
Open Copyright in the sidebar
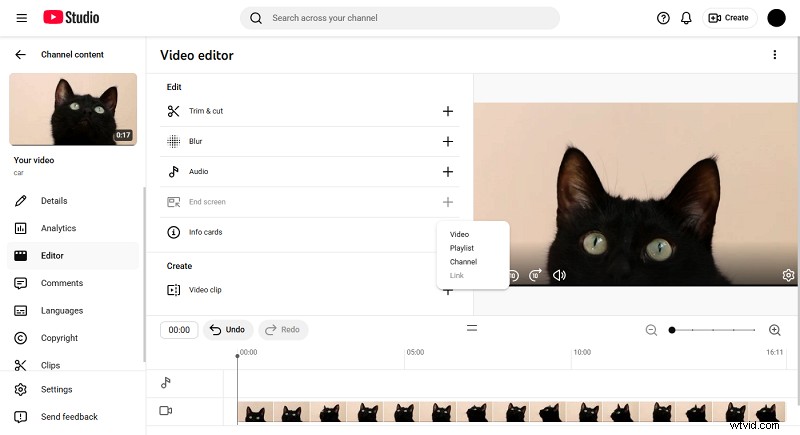coord(72,338)
